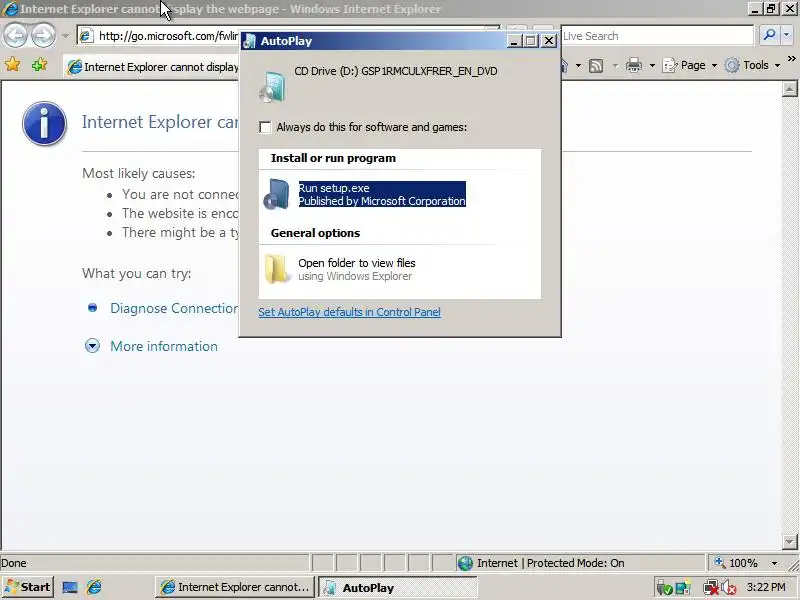This screenshot has width=800, height=600.
Task: Click the Internet Explorer Forward button
Action: click(43, 36)
